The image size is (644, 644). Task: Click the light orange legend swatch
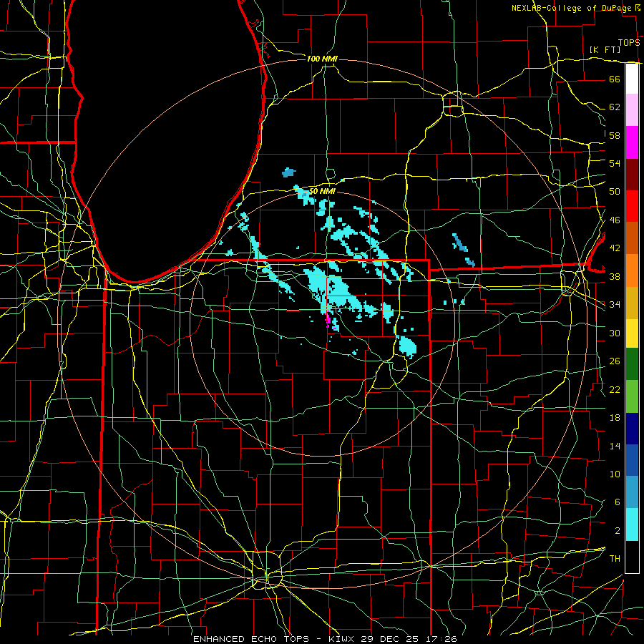pos(632,270)
